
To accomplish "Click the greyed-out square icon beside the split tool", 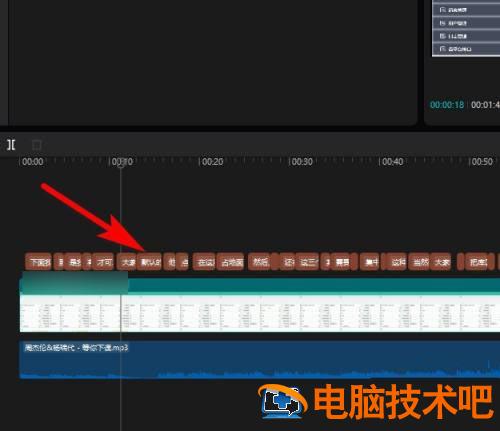I will click(x=36, y=145).
